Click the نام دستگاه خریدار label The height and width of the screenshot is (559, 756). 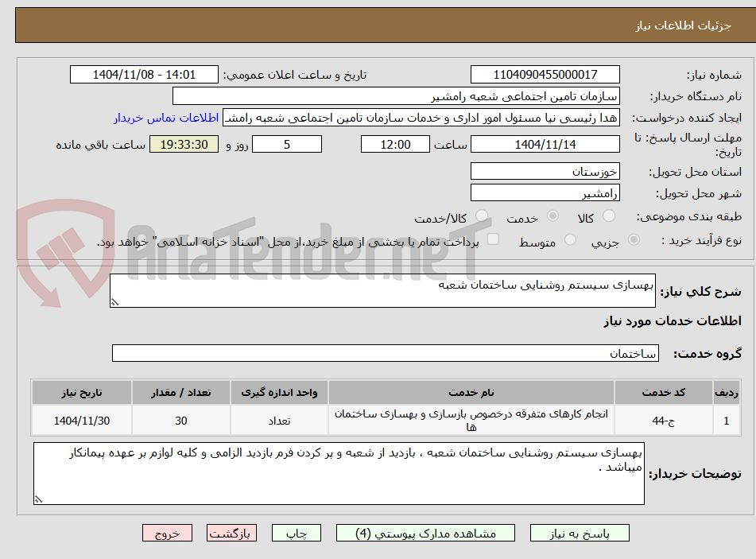[696, 96]
